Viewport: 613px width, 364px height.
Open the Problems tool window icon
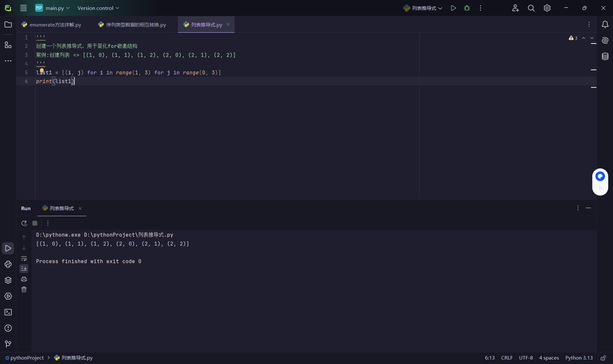tap(8, 328)
